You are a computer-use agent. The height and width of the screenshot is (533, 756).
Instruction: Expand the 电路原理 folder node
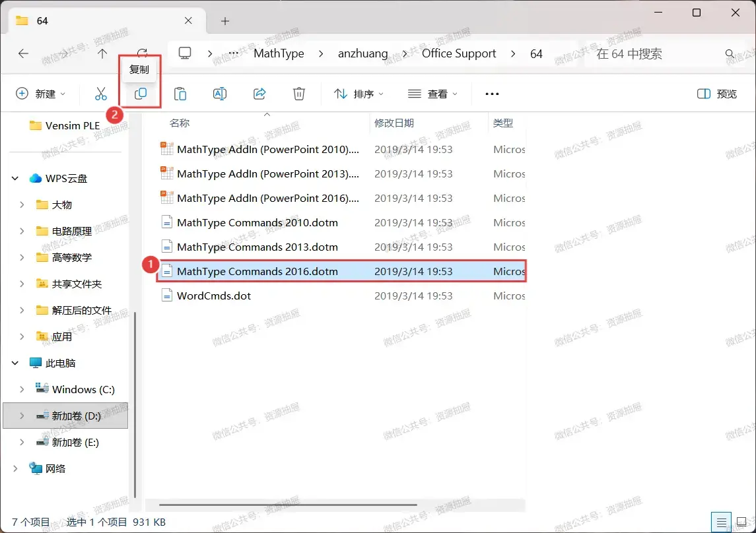click(22, 231)
